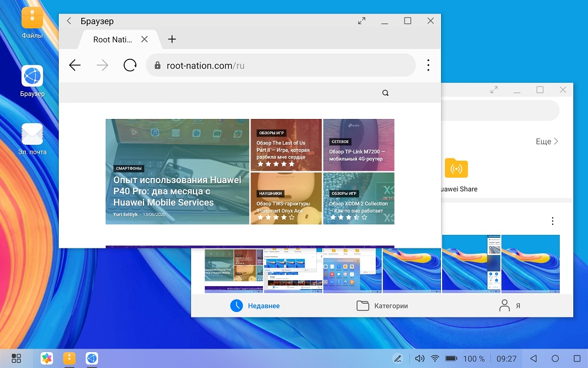The image size is (588, 368).
Task: Open the Файлы desktop icon
Action: [32, 22]
